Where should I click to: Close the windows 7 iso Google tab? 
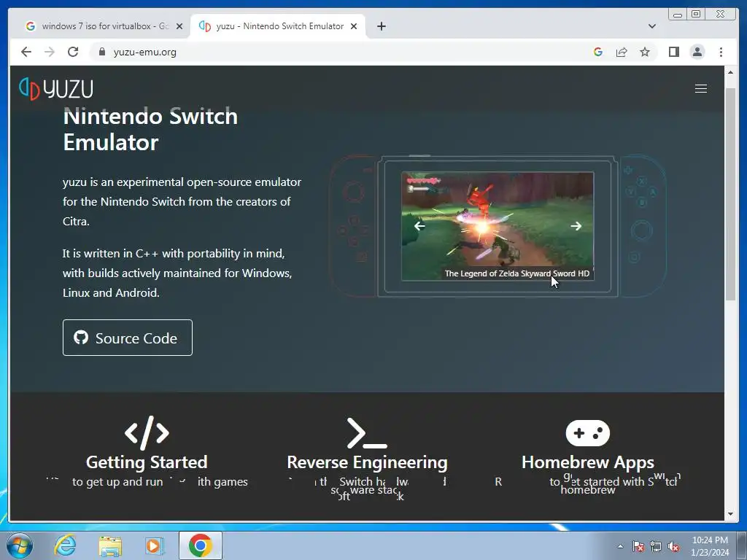point(179,26)
